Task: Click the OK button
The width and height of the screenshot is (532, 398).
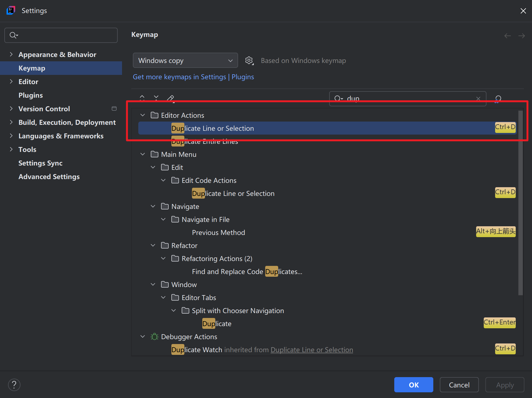Action: pyautogui.click(x=414, y=385)
